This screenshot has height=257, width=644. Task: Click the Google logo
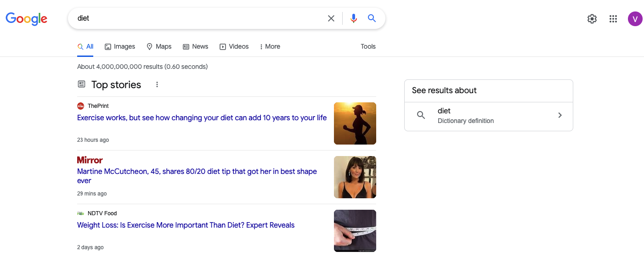pos(26,19)
